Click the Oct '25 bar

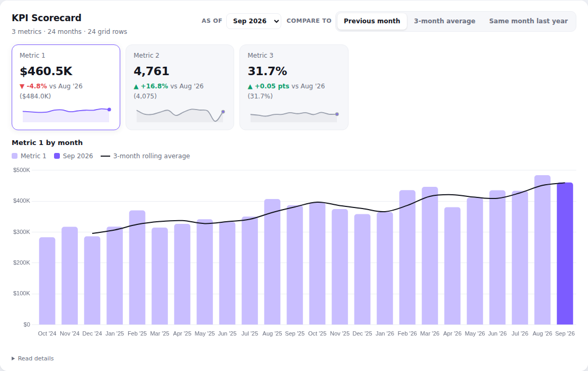317,264
